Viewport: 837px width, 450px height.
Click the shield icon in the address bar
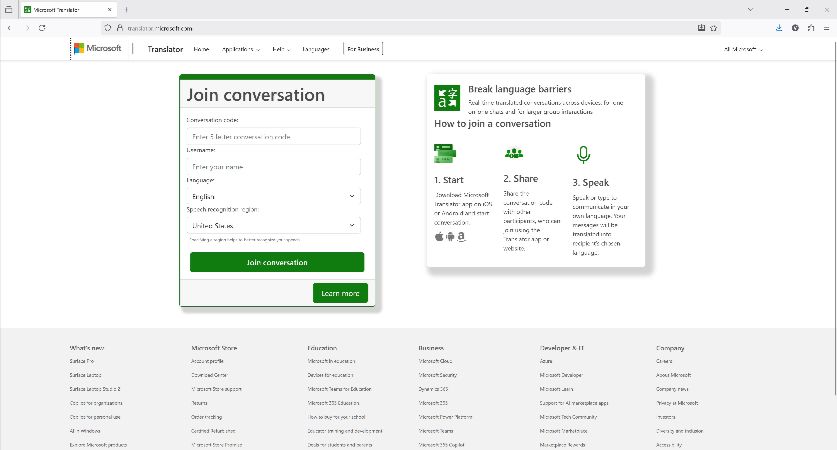108,28
